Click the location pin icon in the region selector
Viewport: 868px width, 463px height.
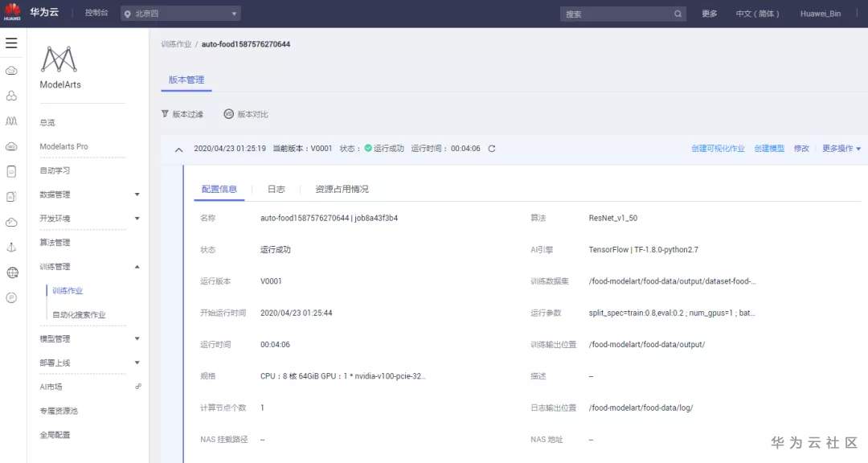pyautogui.click(x=128, y=14)
